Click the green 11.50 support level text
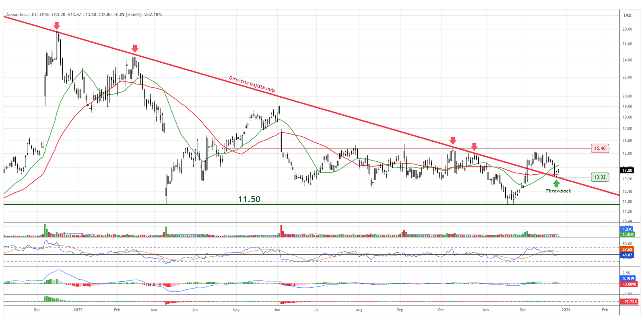 pyautogui.click(x=249, y=199)
